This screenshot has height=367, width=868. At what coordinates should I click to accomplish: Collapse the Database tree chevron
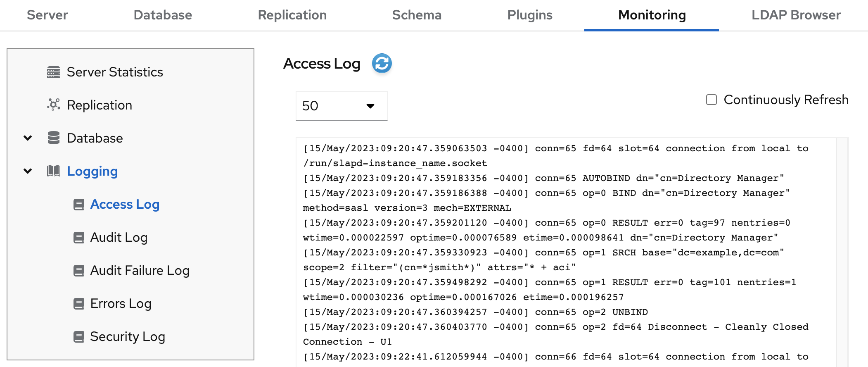28,138
